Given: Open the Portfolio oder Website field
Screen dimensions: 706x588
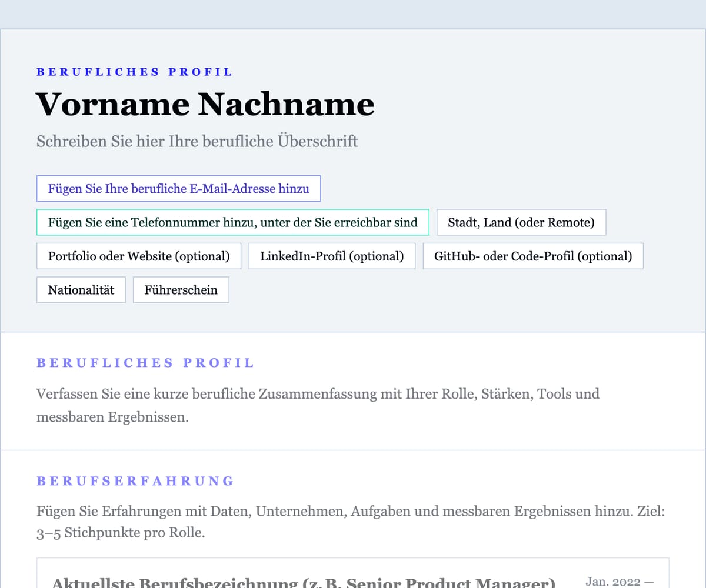Looking at the screenshot, I should pos(139,256).
